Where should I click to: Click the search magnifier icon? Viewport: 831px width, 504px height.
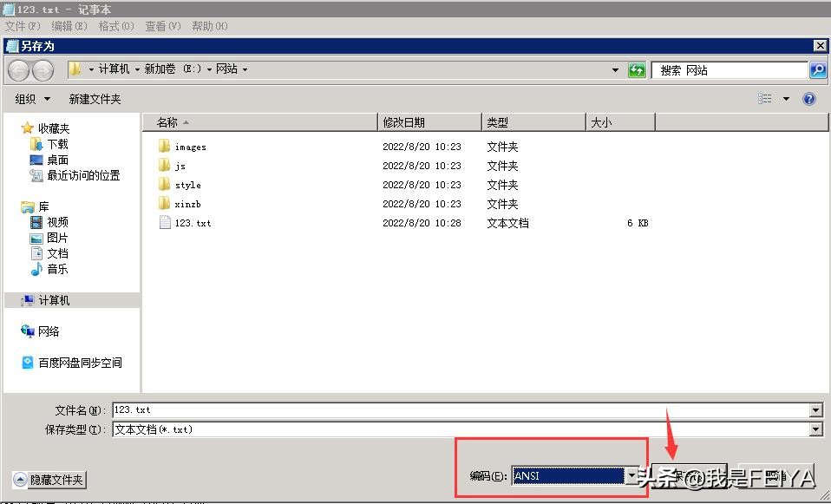[x=818, y=70]
